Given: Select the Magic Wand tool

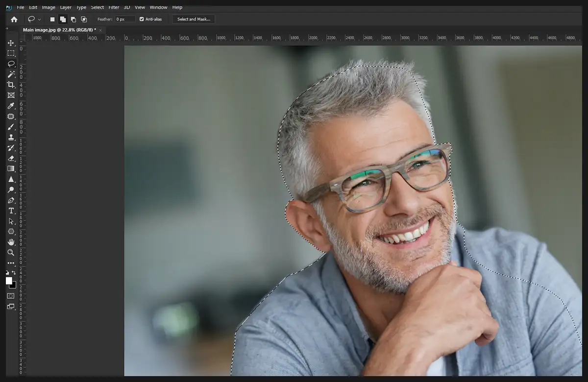Looking at the screenshot, I should [11, 74].
